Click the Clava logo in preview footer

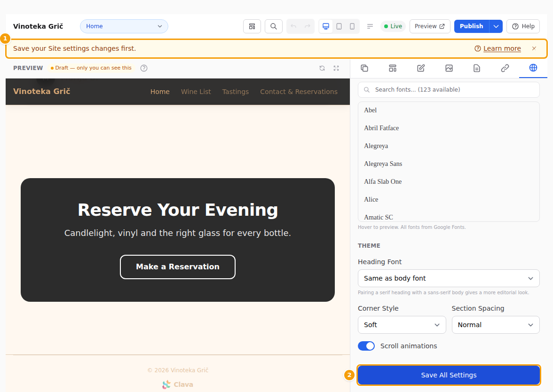point(178,384)
